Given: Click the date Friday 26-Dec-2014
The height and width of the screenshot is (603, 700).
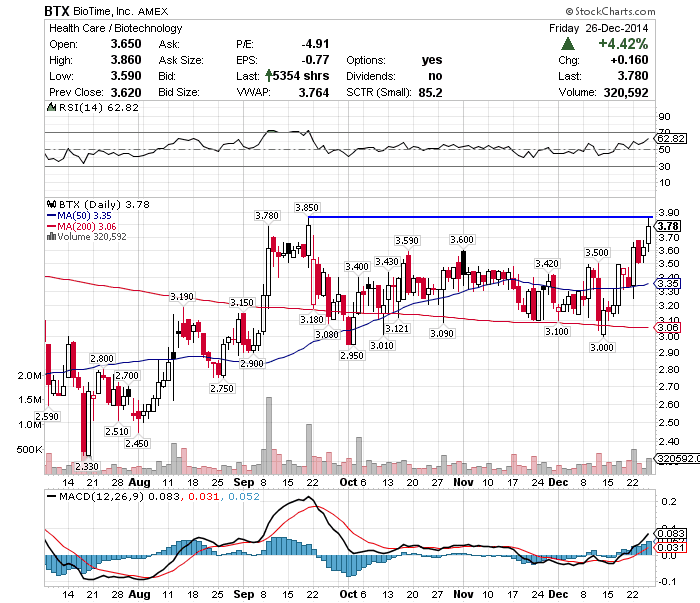Looking at the screenshot, I should 599,28.
